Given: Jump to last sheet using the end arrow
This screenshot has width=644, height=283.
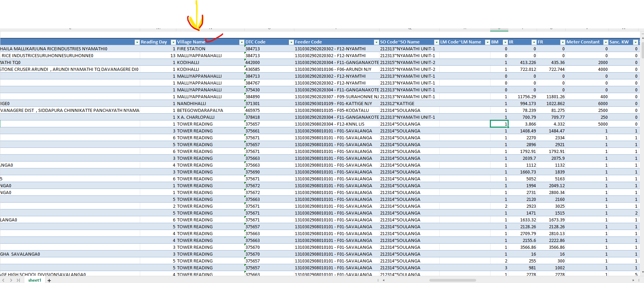Looking at the screenshot, I should pyautogui.click(x=18, y=280).
